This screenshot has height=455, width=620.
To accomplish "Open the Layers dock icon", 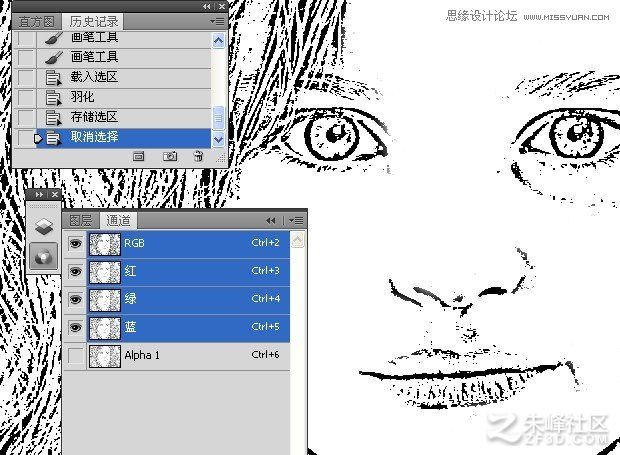I will tap(44, 227).
